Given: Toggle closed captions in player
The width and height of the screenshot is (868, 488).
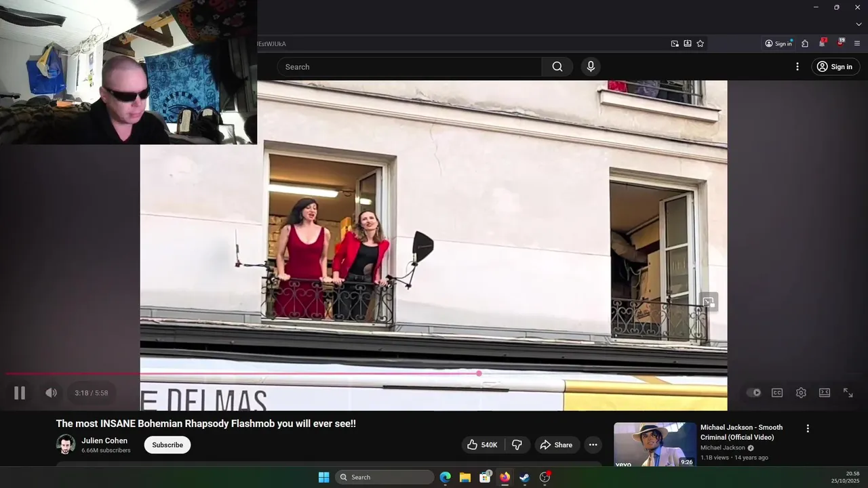Looking at the screenshot, I should click(x=777, y=392).
